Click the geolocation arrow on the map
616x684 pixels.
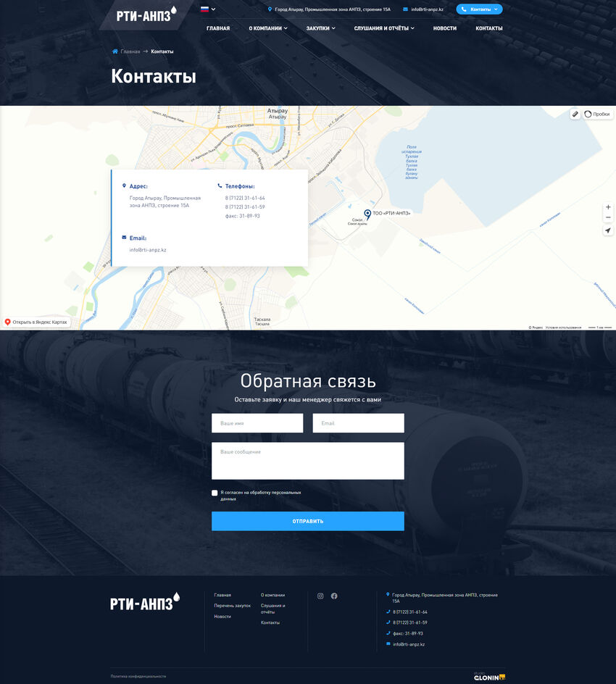(608, 230)
